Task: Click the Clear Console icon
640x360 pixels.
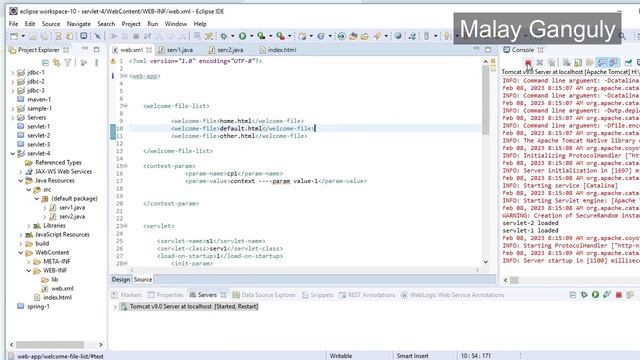Action: (567, 62)
